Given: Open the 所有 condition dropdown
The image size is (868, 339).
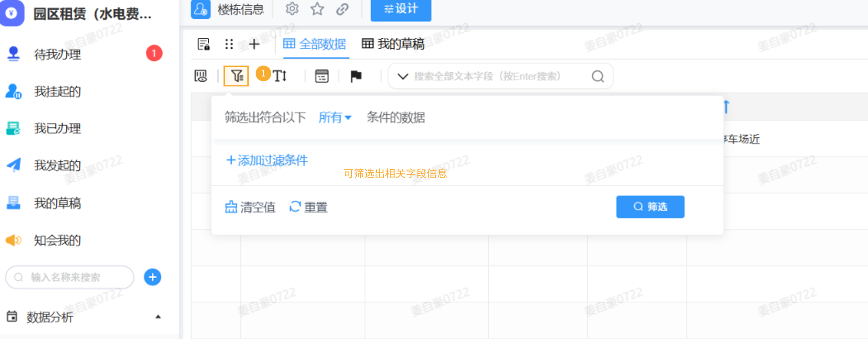Looking at the screenshot, I should tap(335, 117).
